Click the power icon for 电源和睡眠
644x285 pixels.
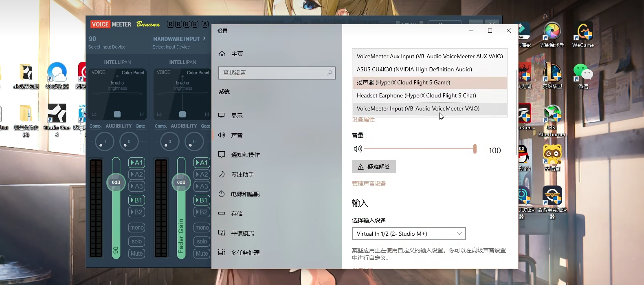point(222,194)
